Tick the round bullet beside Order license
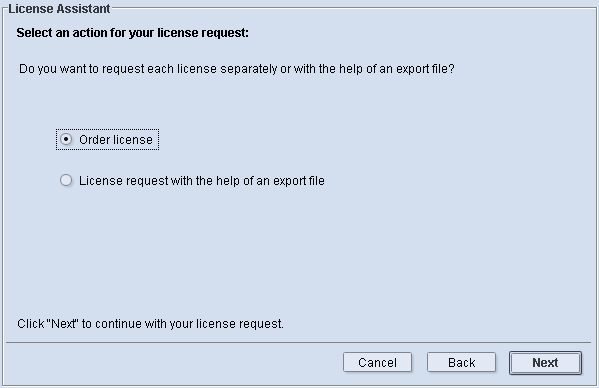This screenshot has width=599, height=388. (x=66, y=139)
